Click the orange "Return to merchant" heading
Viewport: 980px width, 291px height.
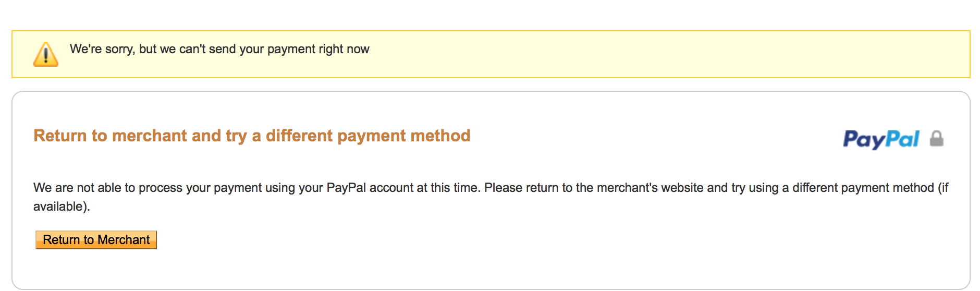(x=252, y=136)
